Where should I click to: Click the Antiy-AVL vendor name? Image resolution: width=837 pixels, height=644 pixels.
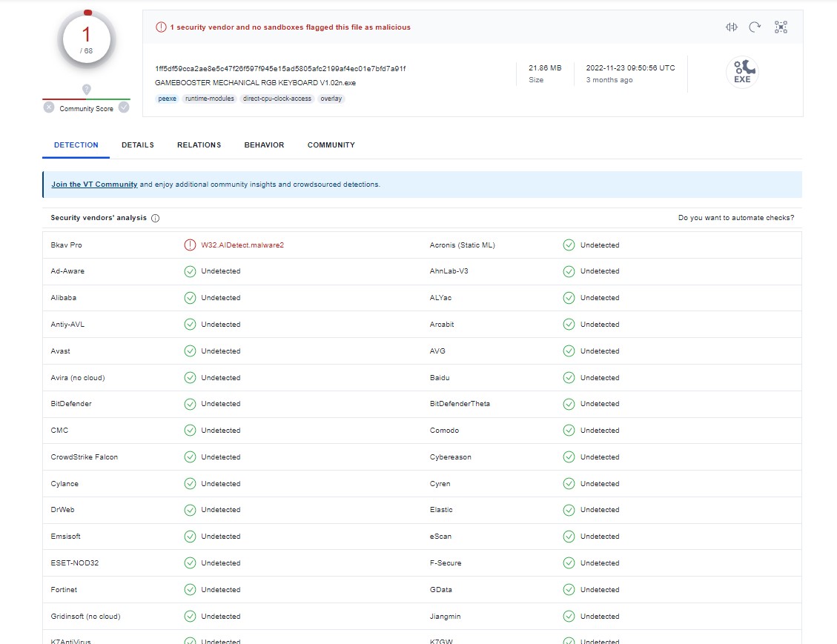tap(67, 325)
